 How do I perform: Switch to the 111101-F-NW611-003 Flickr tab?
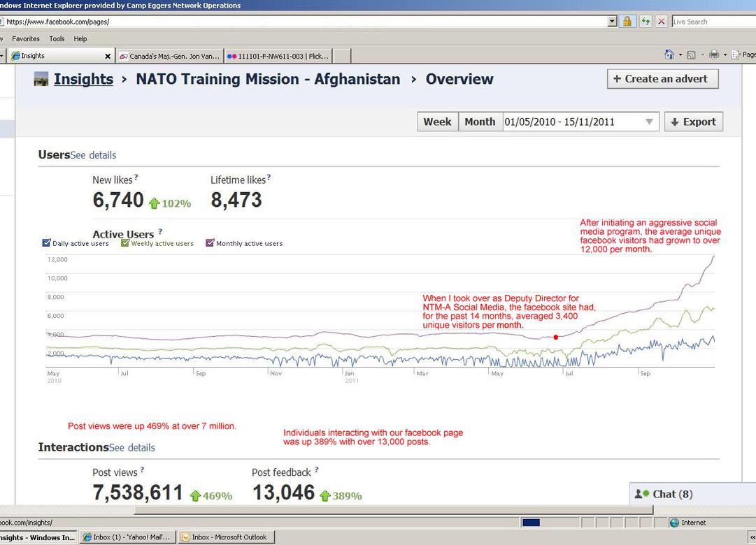(x=278, y=57)
